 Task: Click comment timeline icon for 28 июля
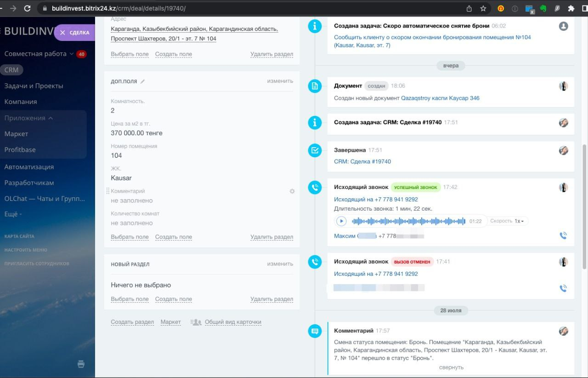pyautogui.click(x=315, y=331)
